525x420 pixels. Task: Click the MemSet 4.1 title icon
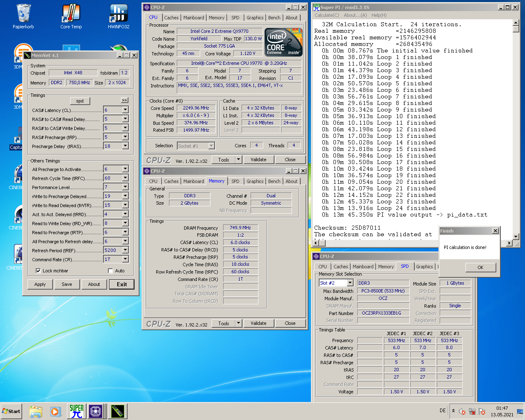[28, 55]
